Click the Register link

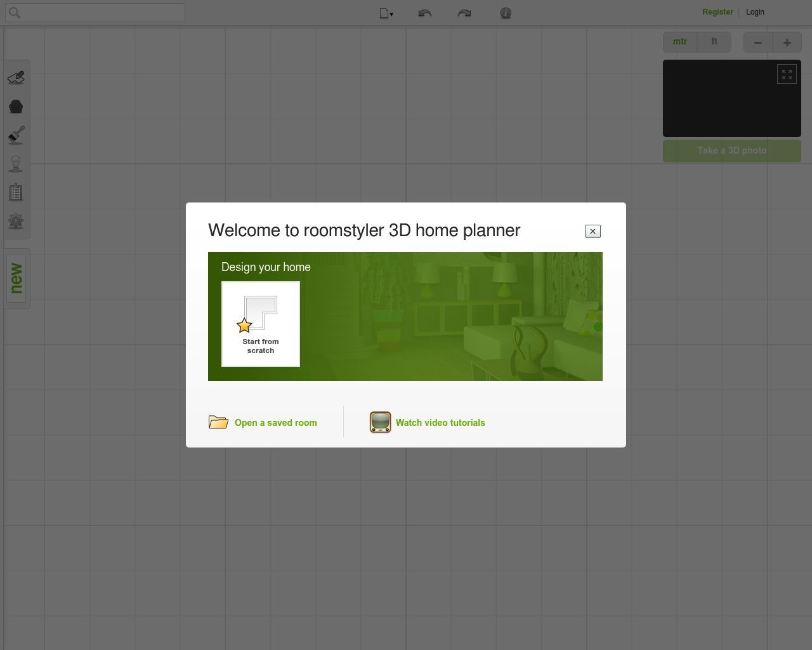[x=717, y=12]
